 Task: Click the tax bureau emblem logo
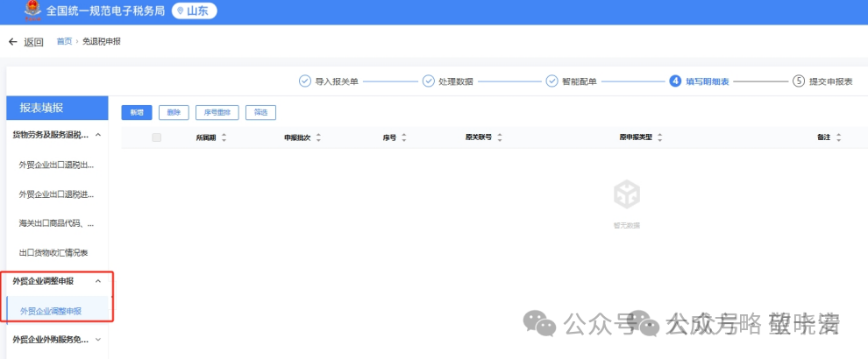click(32, 11)
